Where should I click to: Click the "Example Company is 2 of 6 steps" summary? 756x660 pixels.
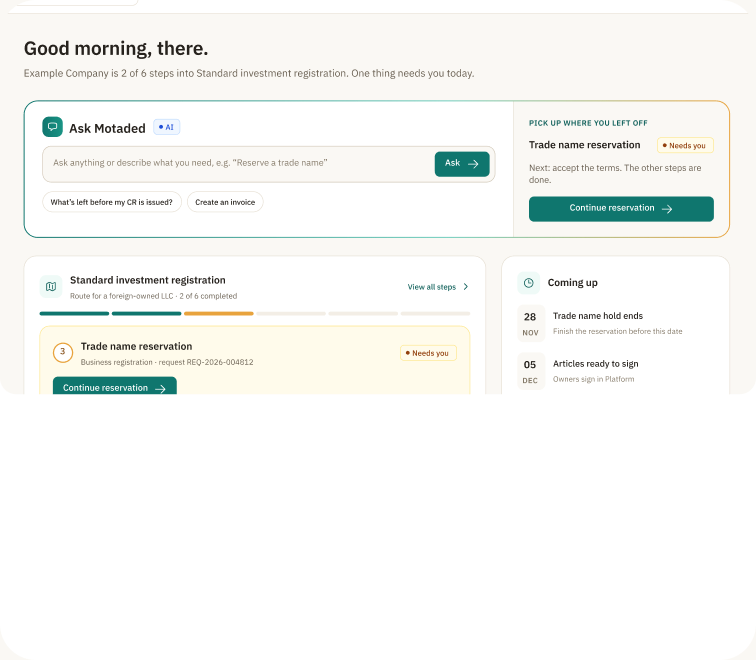249,73
